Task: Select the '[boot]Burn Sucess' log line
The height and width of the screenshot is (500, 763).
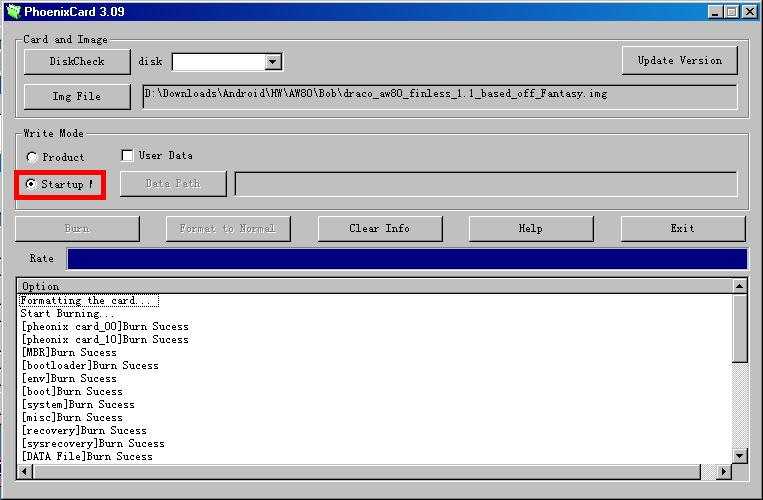Action: click(x=72, y=392)
